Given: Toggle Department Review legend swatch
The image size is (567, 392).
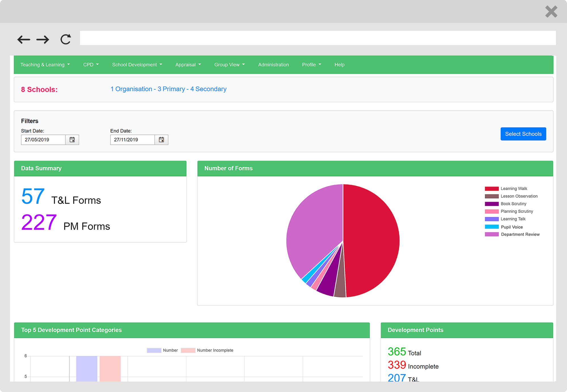Looking at the screenshot, I should pyautogui.click(x=492, y=235).
